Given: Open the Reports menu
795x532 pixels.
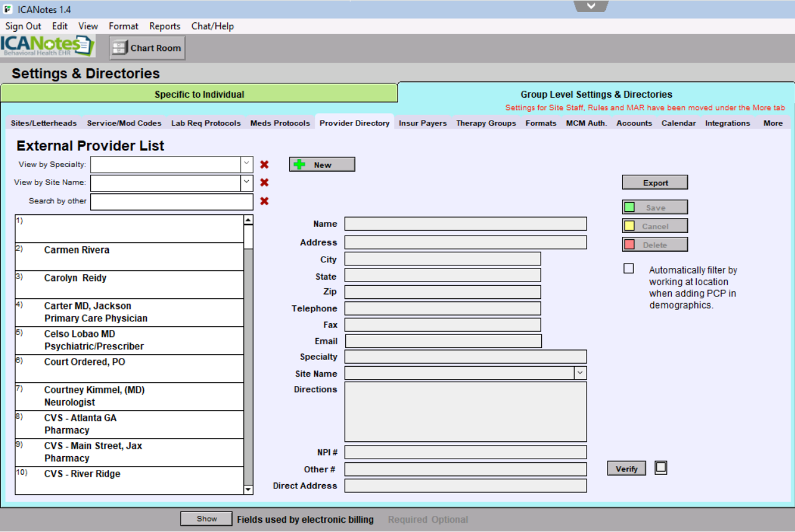Looking at the screenshot, I should 165,26.
